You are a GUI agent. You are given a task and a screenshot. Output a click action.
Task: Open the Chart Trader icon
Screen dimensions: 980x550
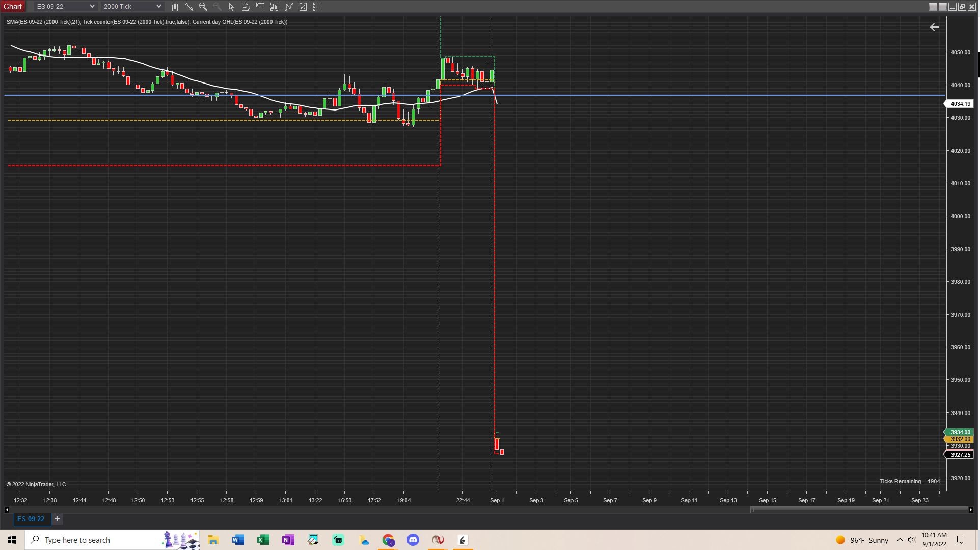[x=260, y=7]
